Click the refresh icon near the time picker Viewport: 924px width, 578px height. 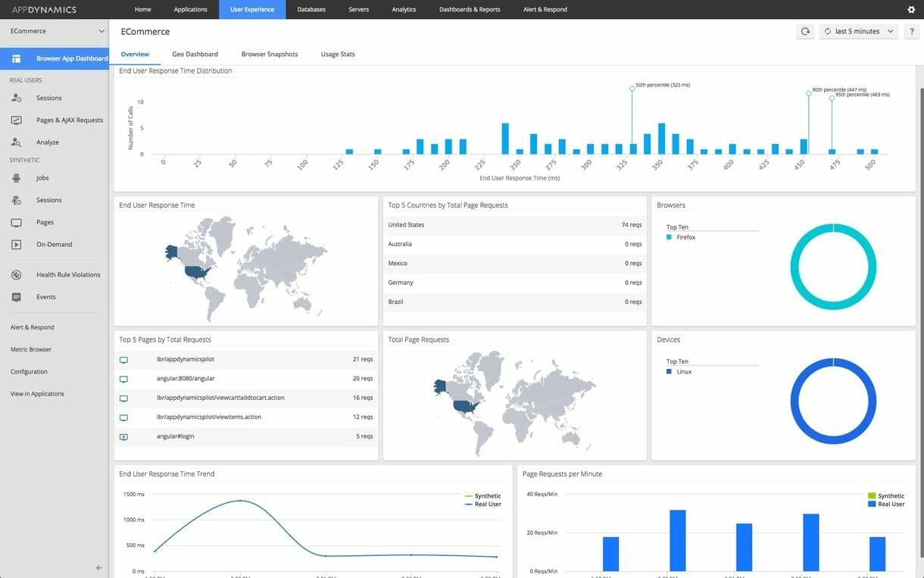[x=804, y=30]
